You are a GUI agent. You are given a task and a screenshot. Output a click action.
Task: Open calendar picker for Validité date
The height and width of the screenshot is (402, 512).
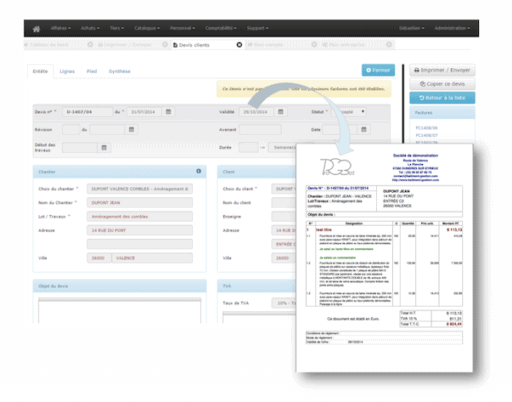click(281, 112)
